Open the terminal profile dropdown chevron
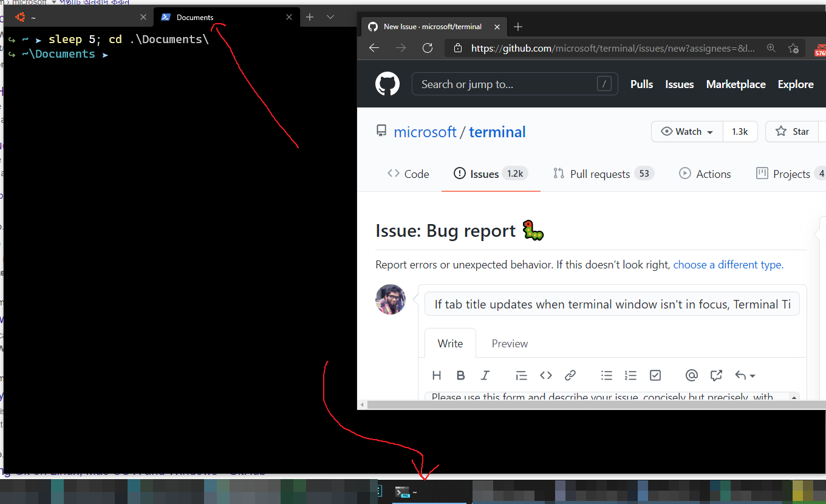 click(330, 17)
